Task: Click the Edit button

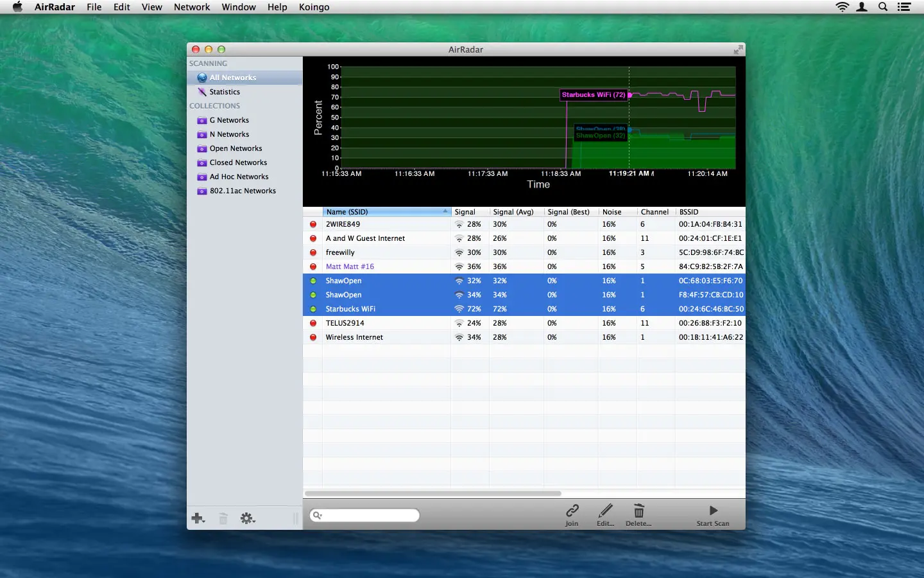Action: click(605, 511)
